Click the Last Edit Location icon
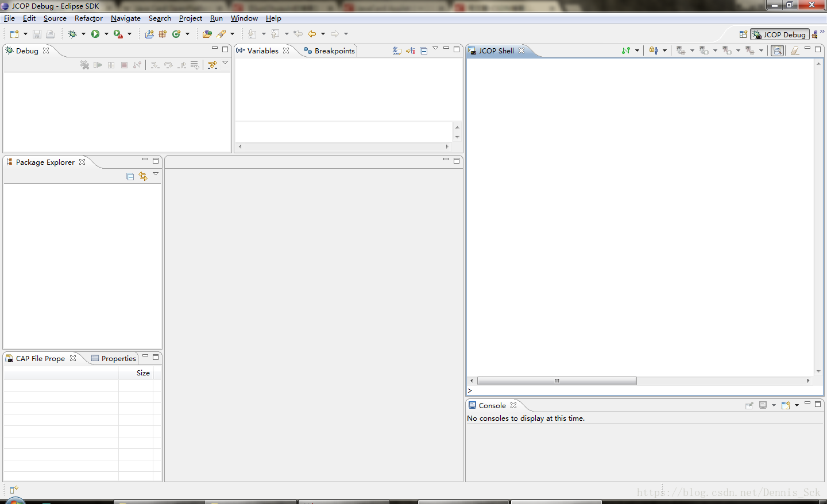Screen dimensions: 827x504 [298, 34]
